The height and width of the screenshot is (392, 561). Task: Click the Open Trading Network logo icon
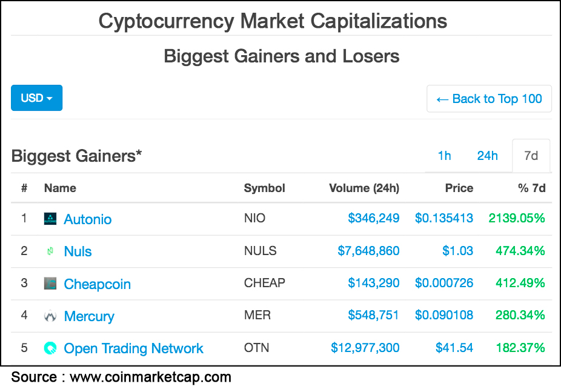click(50, 348)
